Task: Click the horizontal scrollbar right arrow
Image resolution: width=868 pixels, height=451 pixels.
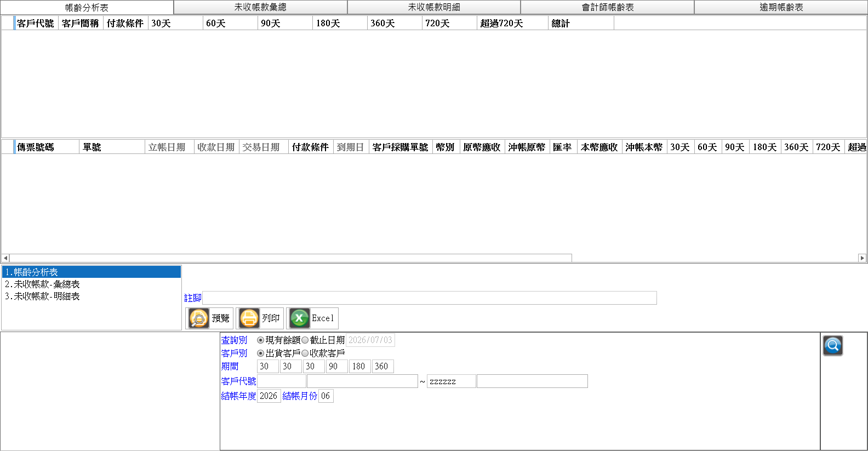Action: pyautogui.click(x=862, y=258)
